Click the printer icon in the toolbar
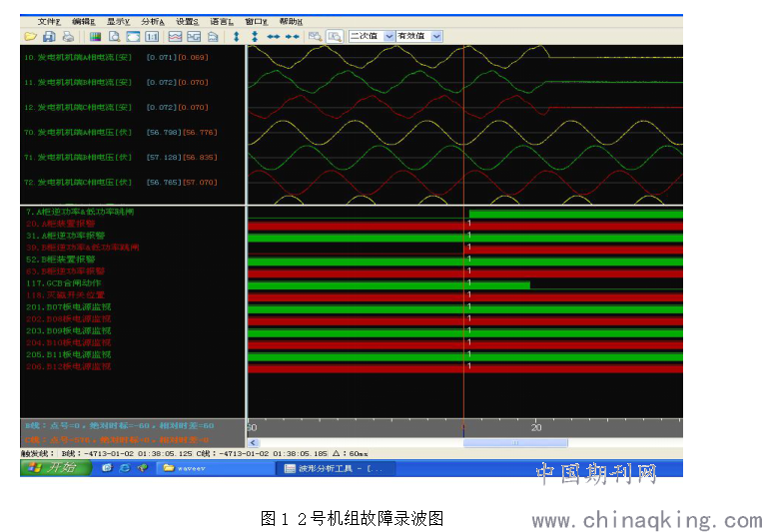Viewport: 762px width, 532px height. (x=68, y=37)
